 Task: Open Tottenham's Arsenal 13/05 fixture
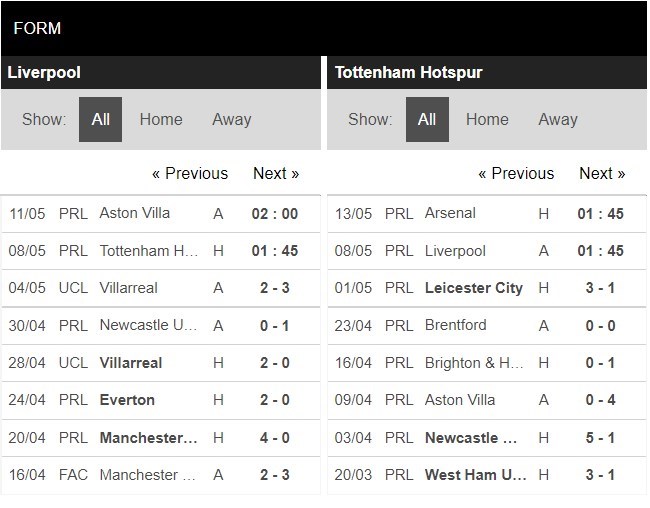pos(451,213)
